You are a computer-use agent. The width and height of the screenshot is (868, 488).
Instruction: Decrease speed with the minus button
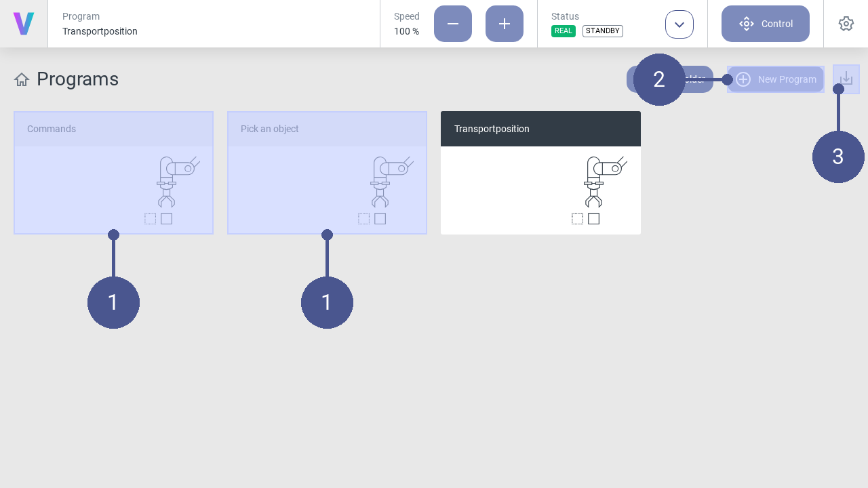[x=452, y=24]
